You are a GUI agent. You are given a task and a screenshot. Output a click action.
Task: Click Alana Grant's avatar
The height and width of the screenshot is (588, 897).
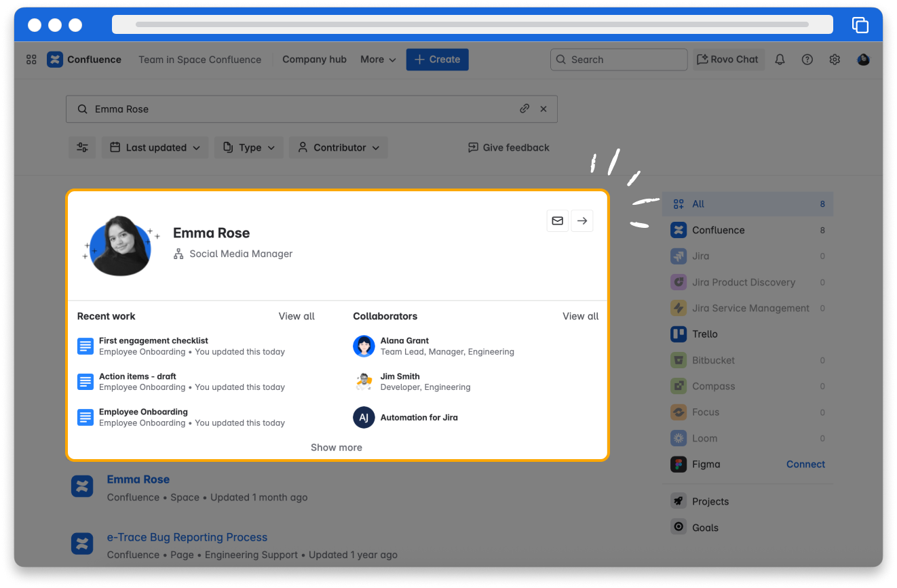[364, 346]
